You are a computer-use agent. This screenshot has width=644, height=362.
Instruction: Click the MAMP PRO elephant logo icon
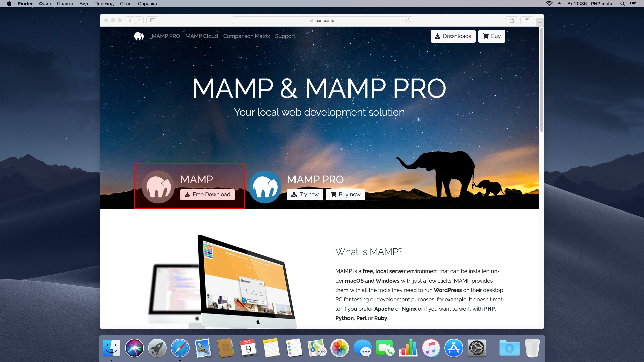[265, 186]
